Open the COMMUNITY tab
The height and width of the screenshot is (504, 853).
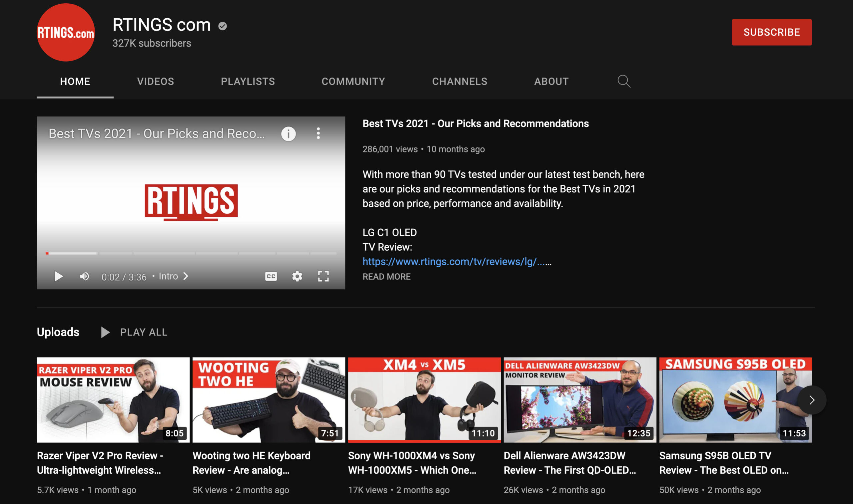pos(353,81)
